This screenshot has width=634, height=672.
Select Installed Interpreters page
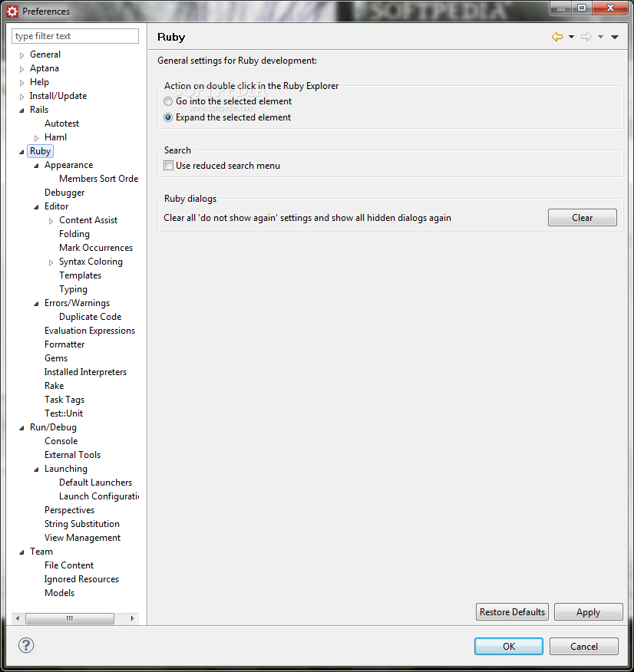(x=85, y=372)
